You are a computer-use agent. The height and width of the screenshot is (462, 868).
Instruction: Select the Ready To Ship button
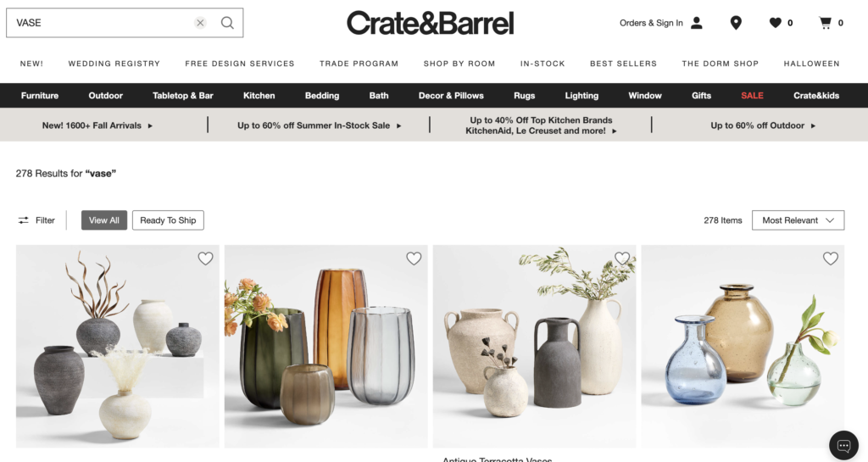point(168,220)
